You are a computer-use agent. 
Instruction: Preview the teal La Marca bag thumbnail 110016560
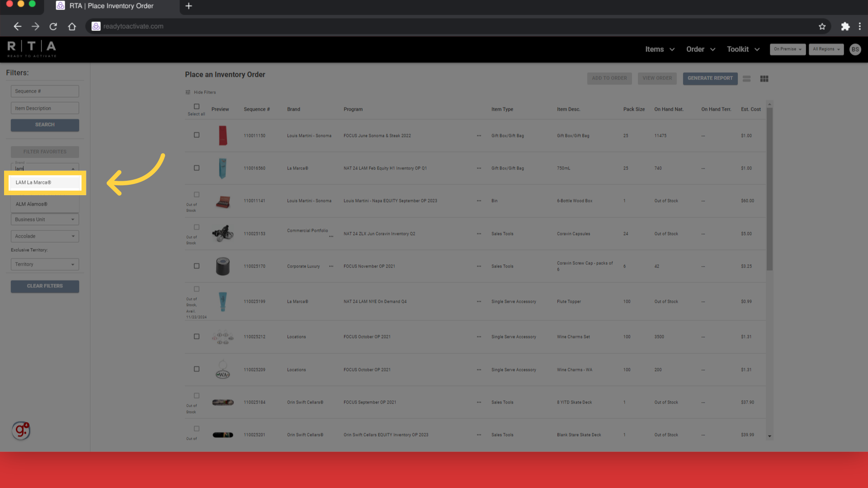[x=222, y=168]
